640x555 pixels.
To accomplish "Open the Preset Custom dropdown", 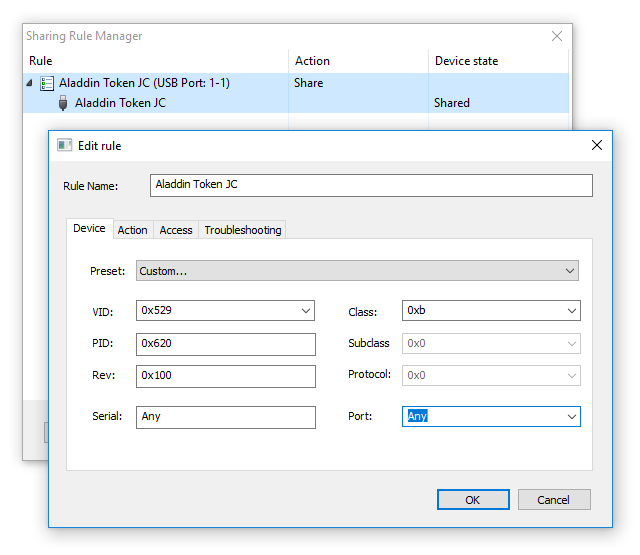I will 357,271.
